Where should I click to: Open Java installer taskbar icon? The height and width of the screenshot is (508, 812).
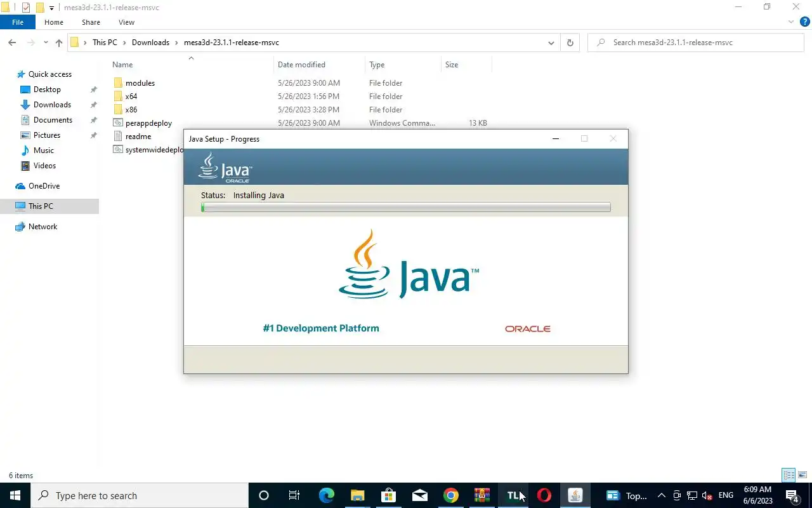pyautogui.click(x=575, y=495)
